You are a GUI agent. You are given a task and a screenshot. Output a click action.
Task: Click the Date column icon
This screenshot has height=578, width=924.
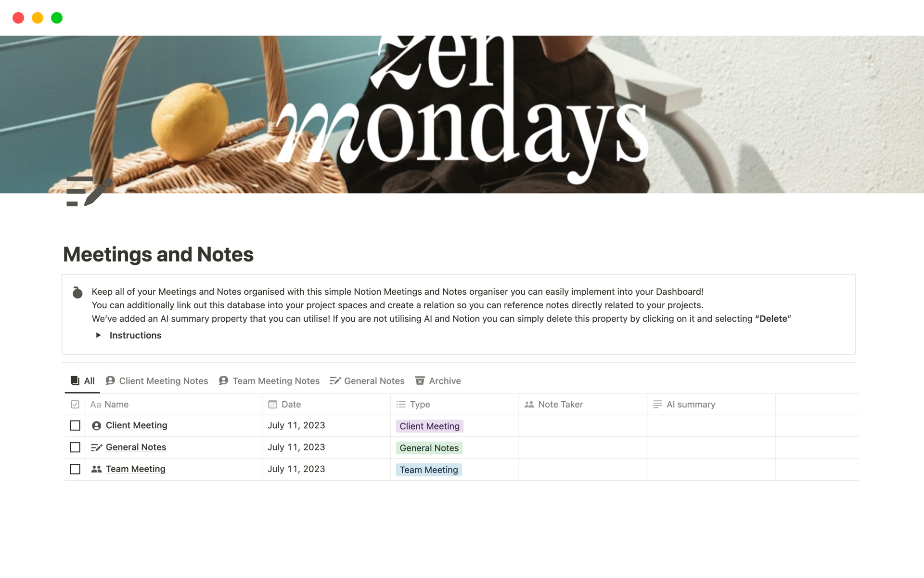272,404
